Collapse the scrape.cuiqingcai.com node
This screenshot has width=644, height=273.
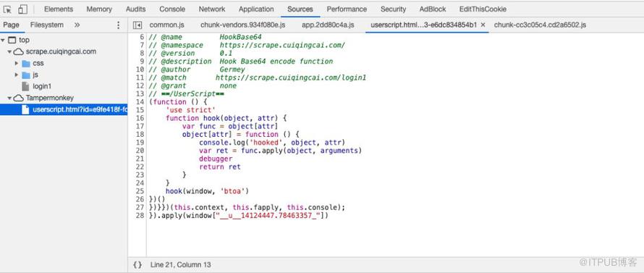tap(9, 52)
